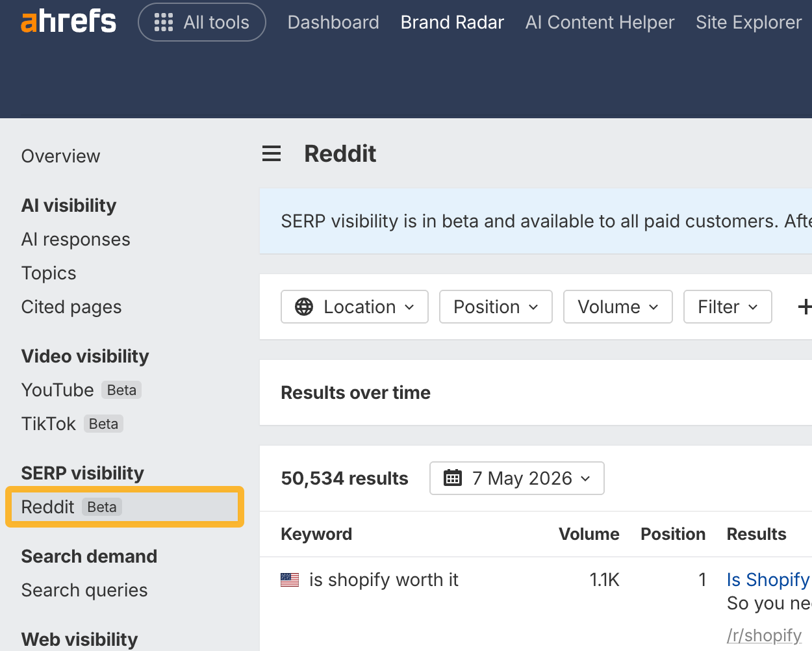Viewport: 812px width, 651px height.
Task: Go to Dashboard
Action: [x=333, y=22]
